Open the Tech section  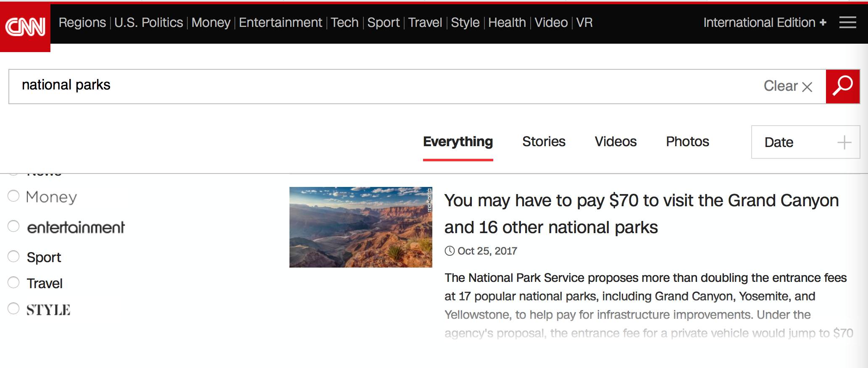345,23
